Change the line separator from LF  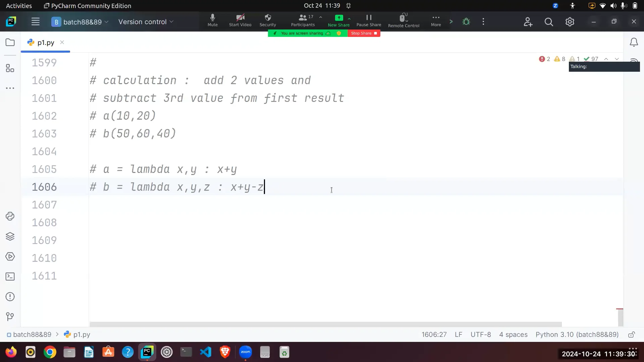[x=458, y=334]
